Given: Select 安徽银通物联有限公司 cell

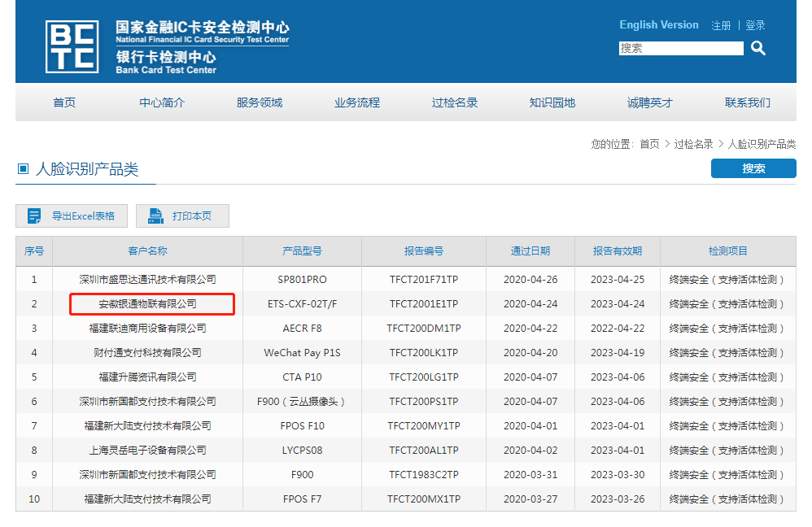Looking at the screenshot, I should pos(147,304).
